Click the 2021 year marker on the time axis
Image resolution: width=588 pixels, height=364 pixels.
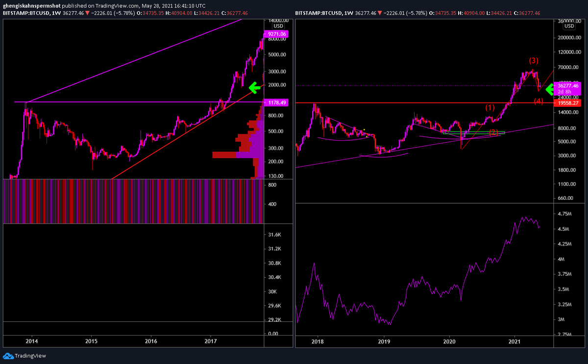click(x=514, y=341)
